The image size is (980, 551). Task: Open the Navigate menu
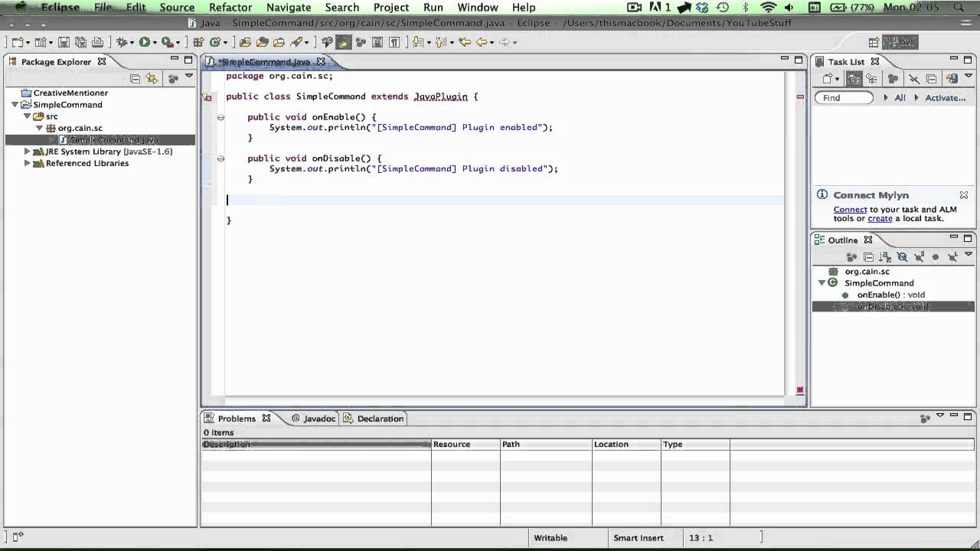coord(289,7)
